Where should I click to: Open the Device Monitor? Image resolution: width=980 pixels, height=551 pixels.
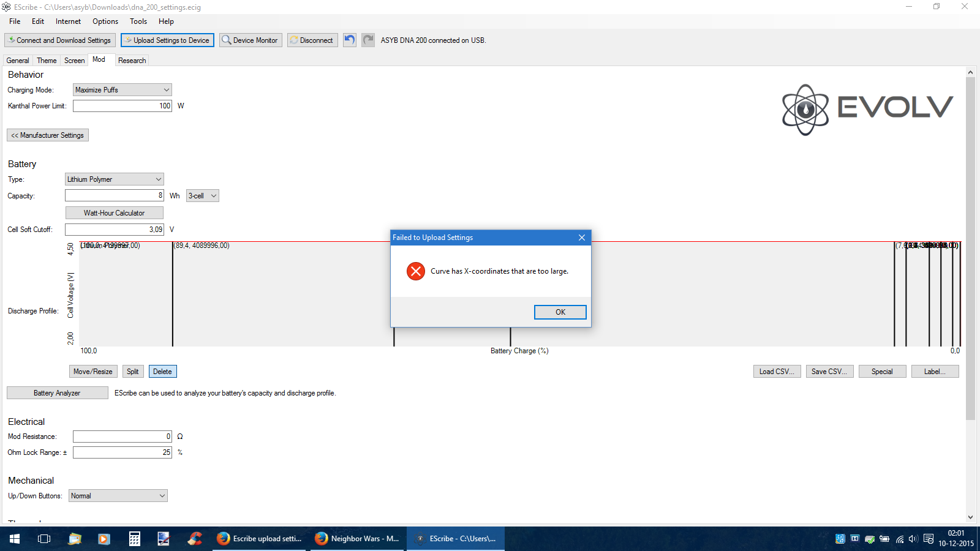pyautogui.click(x=251, y=40)
